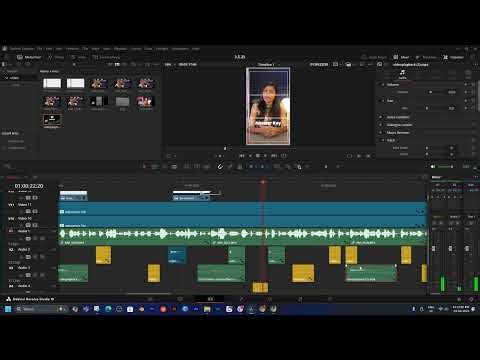Open the Timeline 1 name dropdown
The height and width of the screenshot is (360, 480).
click(x=268, y=64)
